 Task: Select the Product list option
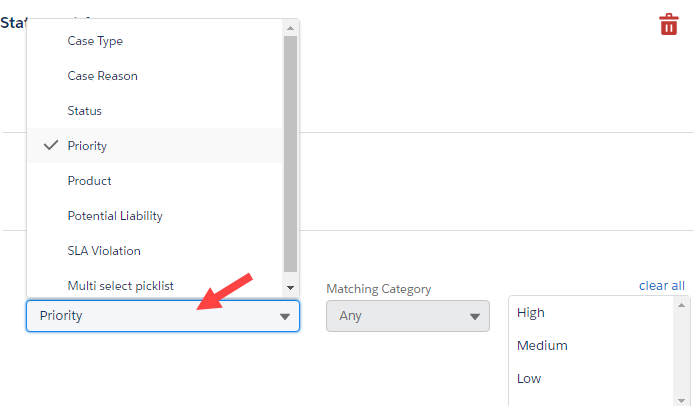point(89,181)
